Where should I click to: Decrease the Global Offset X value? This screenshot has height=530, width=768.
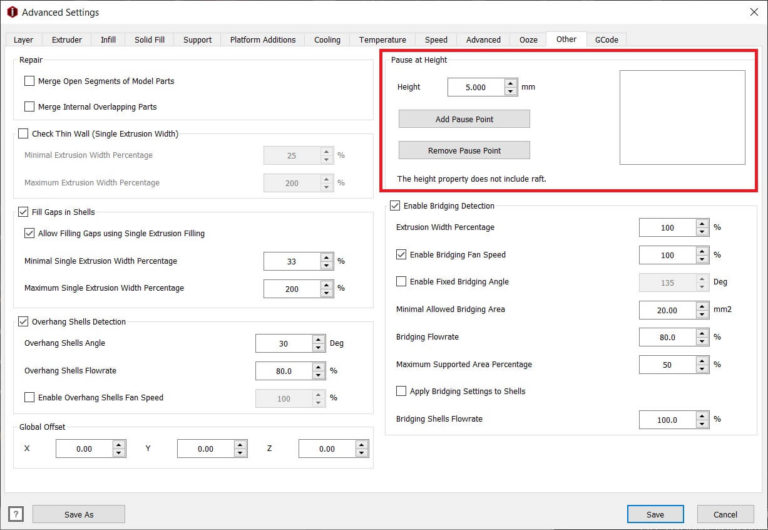(119, 454)
